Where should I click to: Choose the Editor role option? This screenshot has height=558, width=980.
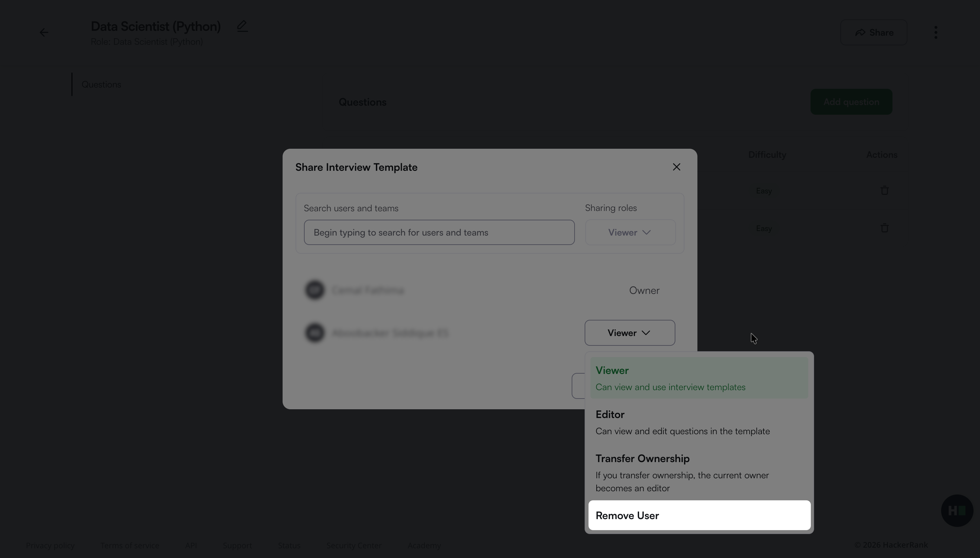[699, 422]
